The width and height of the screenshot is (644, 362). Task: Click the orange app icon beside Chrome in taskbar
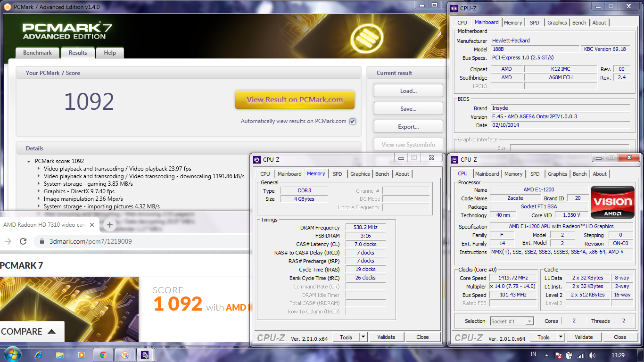(x=124, y=355)
